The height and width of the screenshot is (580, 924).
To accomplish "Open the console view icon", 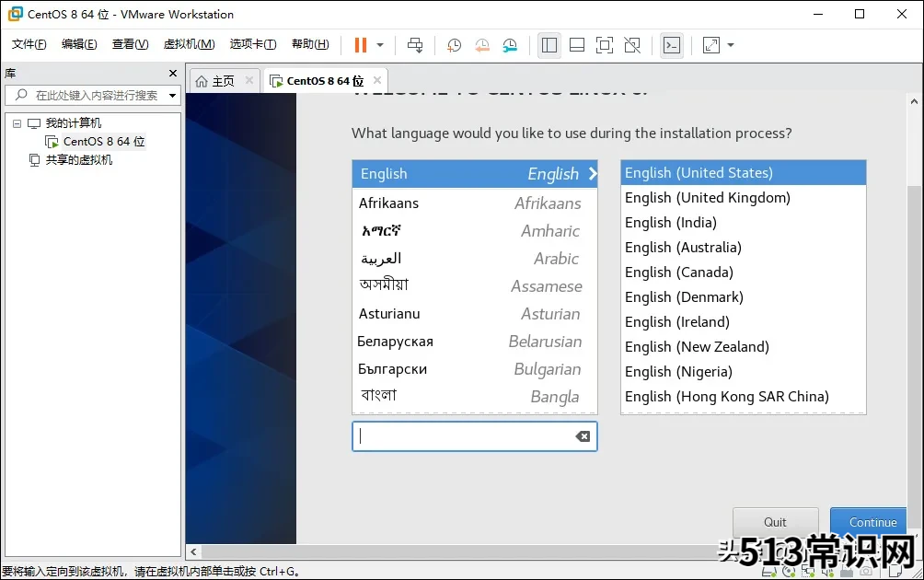I will pyautogui.click(x=672, y=45).
